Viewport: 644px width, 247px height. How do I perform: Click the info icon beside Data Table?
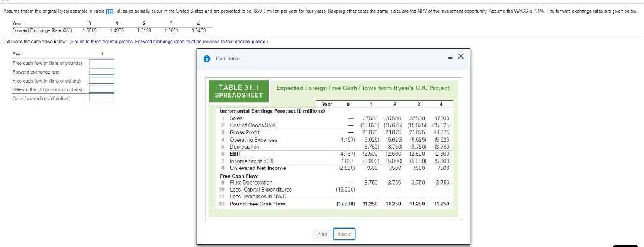pos(206,59)
